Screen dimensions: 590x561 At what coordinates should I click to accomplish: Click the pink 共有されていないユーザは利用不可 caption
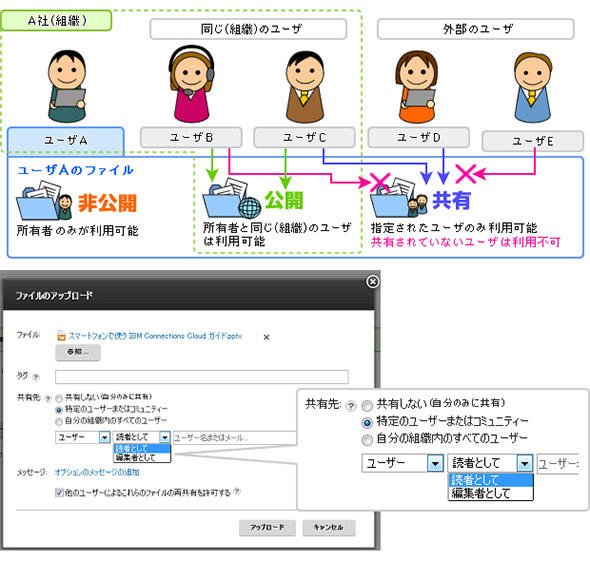click(x=465, y=242)
